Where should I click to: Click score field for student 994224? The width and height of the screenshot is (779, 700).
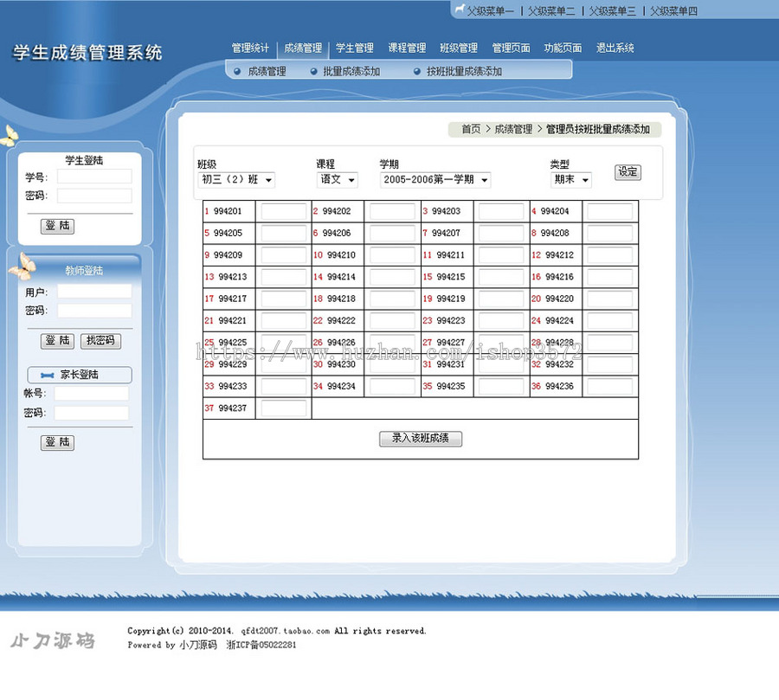[x=610, y=321]
